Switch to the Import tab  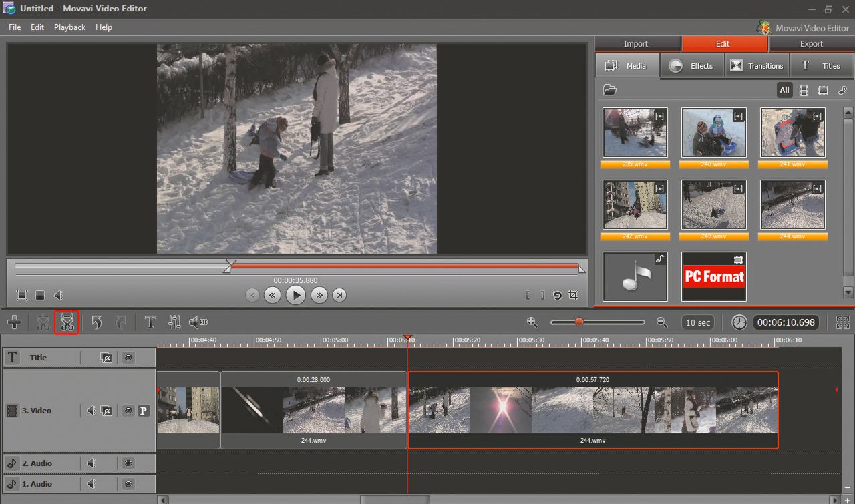tap(636, 44)
